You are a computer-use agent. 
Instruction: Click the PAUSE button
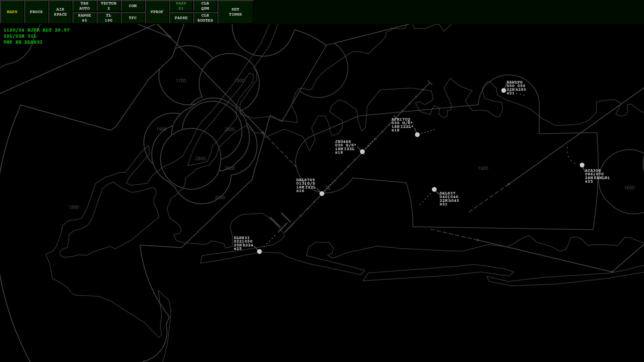coord(181,18)
